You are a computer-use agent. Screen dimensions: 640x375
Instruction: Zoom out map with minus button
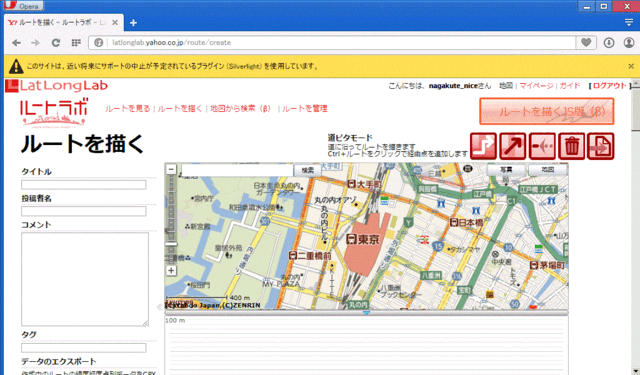tap(171, 169)
